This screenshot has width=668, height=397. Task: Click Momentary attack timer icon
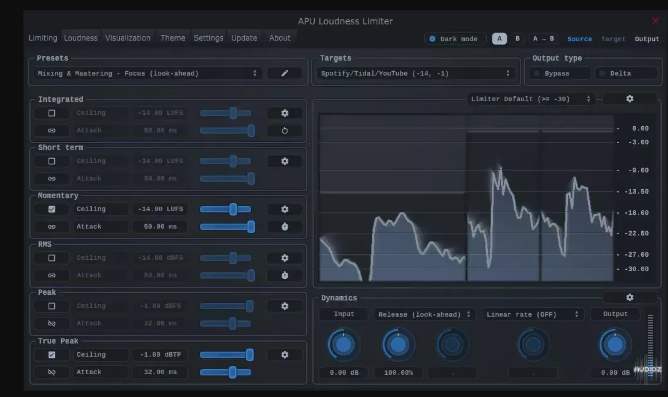285,227
